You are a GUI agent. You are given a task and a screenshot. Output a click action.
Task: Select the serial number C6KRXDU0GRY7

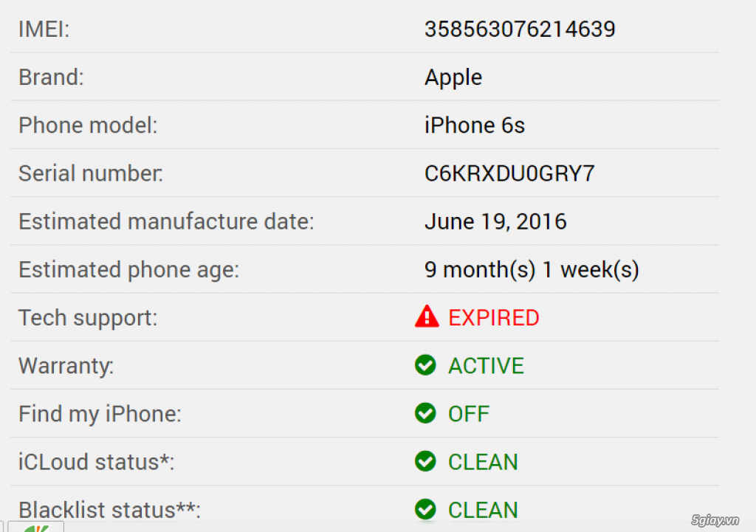[x=509, y=173]
